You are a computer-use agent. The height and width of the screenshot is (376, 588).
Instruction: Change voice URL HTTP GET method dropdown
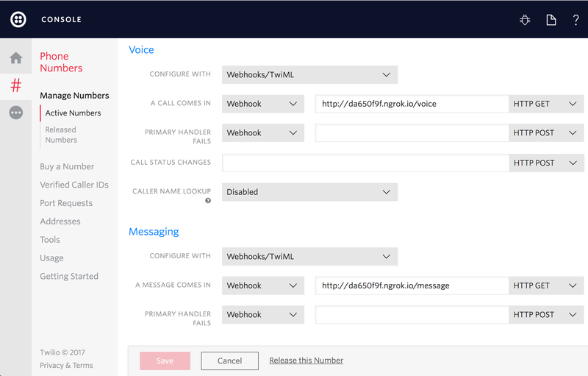pos(546,104)
